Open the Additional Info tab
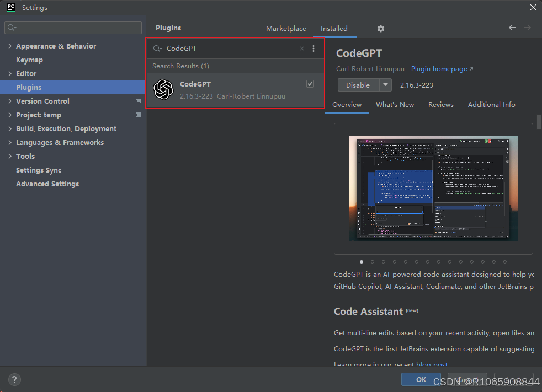Viewport: 542px width, 392px height. pos(491,105)
